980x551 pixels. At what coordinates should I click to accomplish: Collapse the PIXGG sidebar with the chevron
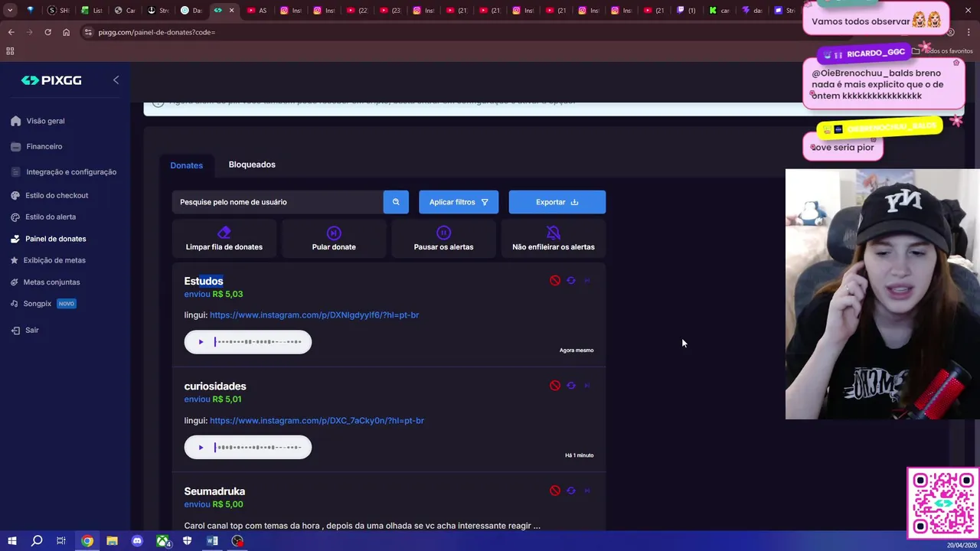click(x=116, y=80)
